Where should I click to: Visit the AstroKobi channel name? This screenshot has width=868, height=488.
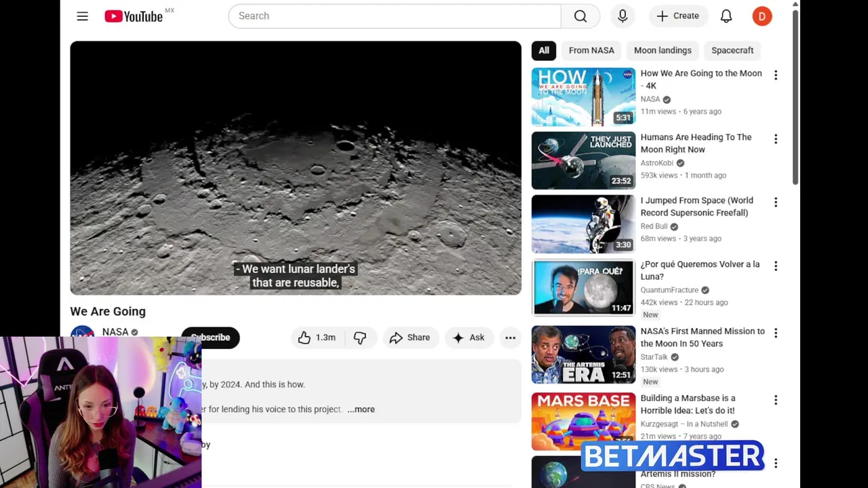coord(657,163)
